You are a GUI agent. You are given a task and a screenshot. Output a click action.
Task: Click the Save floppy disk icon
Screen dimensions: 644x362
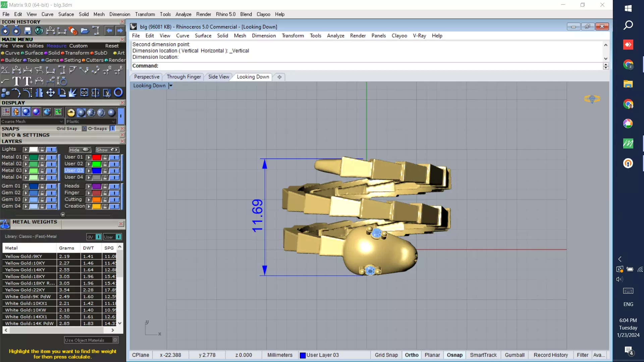[28, 31]
